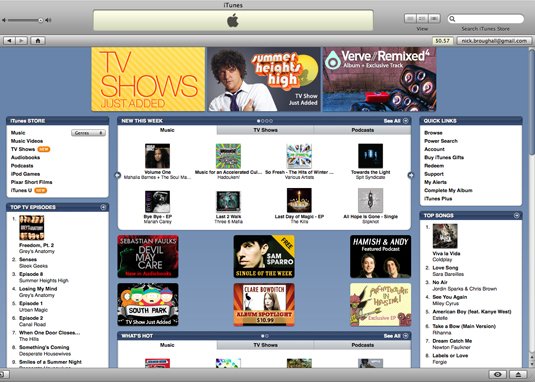Click the eye visualizer button at bottom
Screen dimensions: 535x382
[x=497, y=374]
